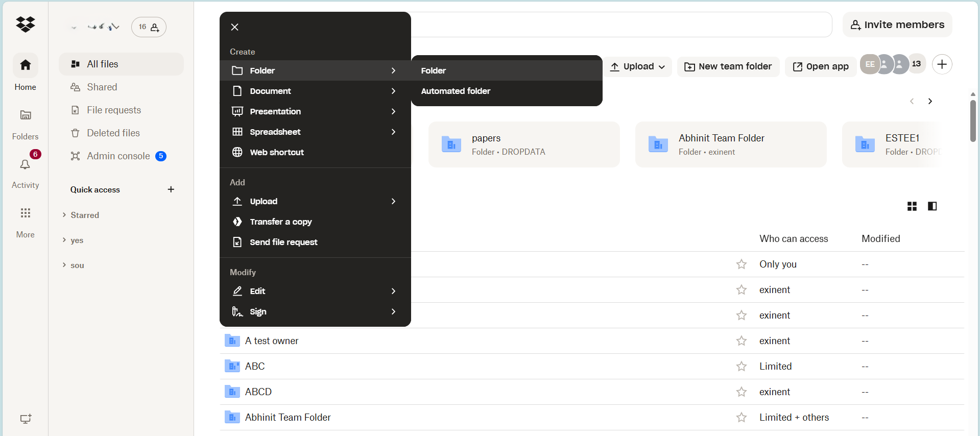Open the Abhinit Team Folder suggested card
The image size is (980, 436).
(731, 144)
